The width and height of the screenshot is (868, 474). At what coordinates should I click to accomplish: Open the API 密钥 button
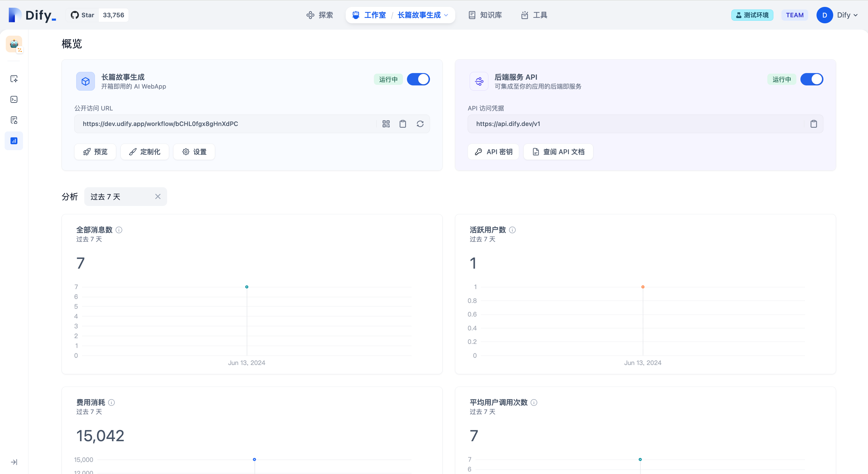(x=493, y=152)
